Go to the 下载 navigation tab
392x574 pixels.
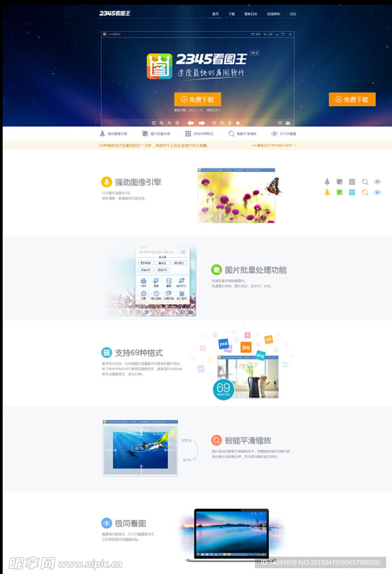coord(231,14)
